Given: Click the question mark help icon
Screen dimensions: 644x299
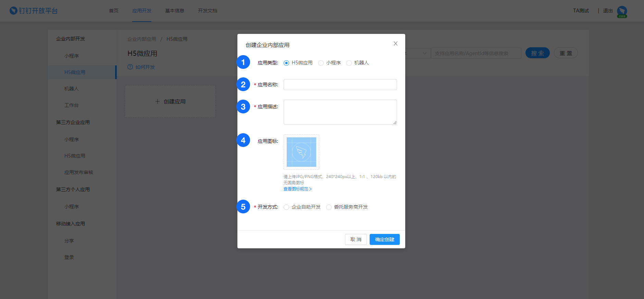Looking at the screenshot, I should coord(130,67).
